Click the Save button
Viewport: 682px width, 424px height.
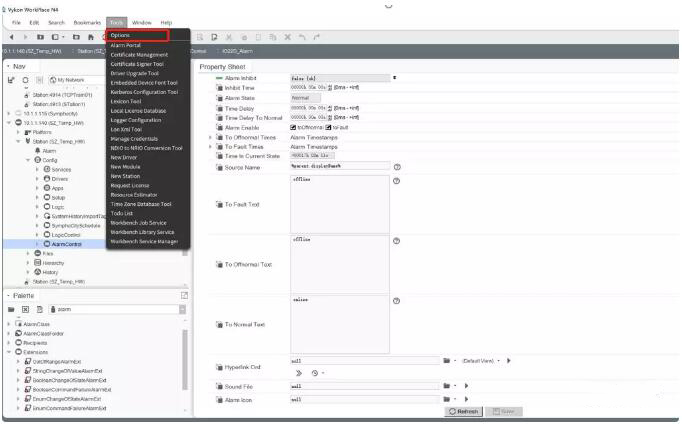tap(504, 411)
